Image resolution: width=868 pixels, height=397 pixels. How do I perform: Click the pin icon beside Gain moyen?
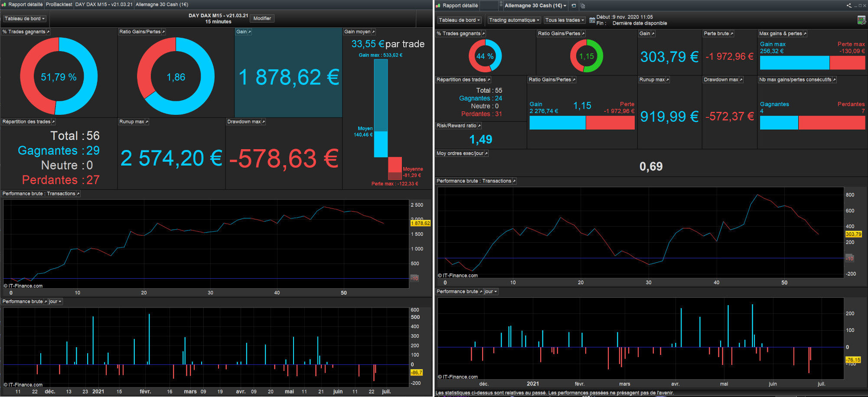pyautogui.click(x=374, y=32)
